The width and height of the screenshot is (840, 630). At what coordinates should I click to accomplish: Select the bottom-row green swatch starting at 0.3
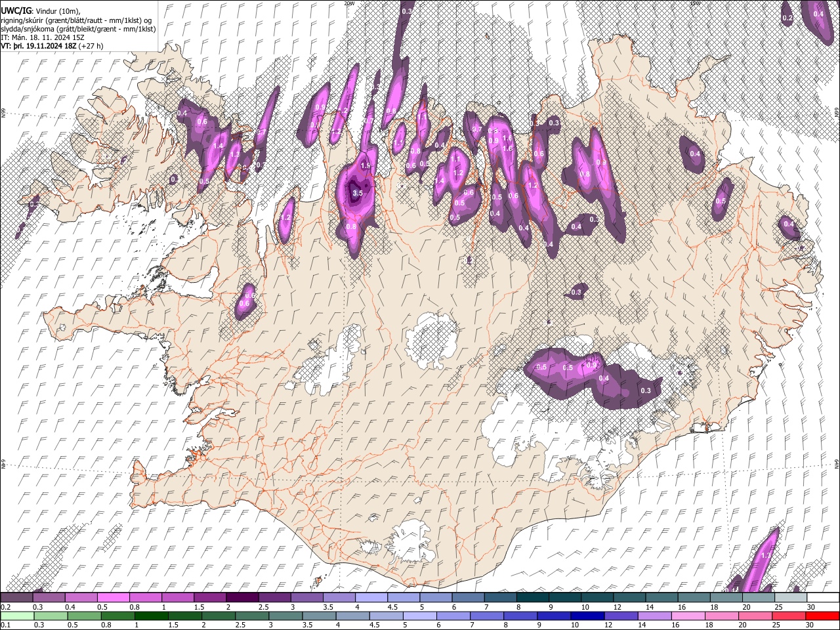51,616
